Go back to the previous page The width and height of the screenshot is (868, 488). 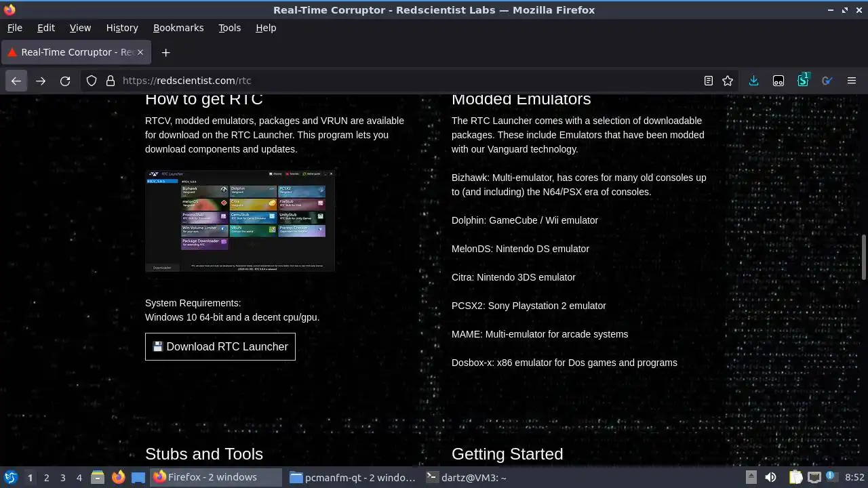tap(16, 81)
